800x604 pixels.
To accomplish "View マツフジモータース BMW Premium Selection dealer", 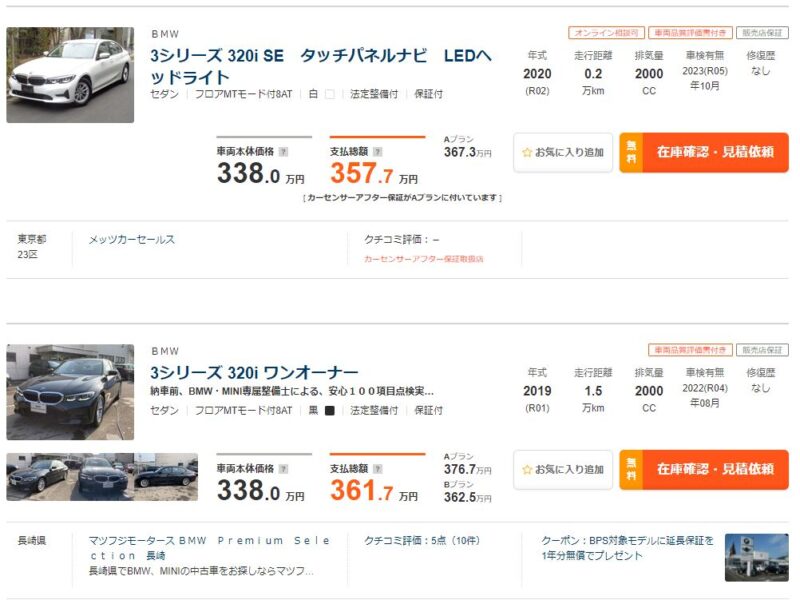I will (209, 547).
